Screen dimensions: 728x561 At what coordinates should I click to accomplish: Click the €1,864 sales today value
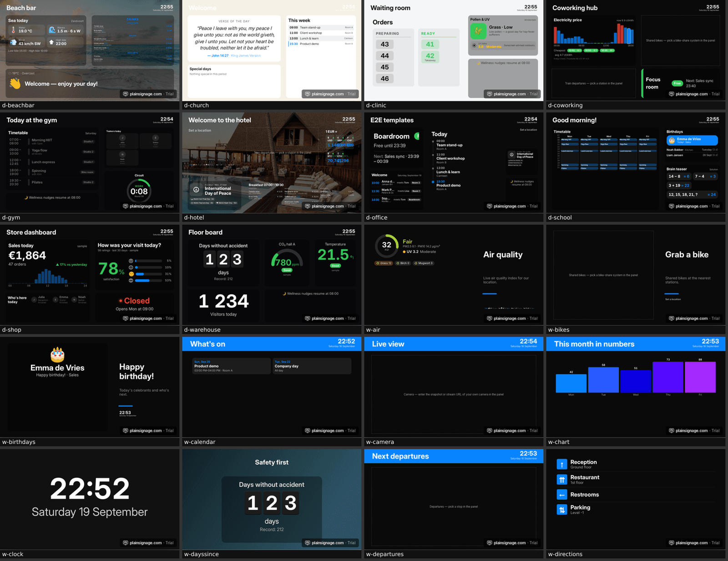click(x=27, y=256)
